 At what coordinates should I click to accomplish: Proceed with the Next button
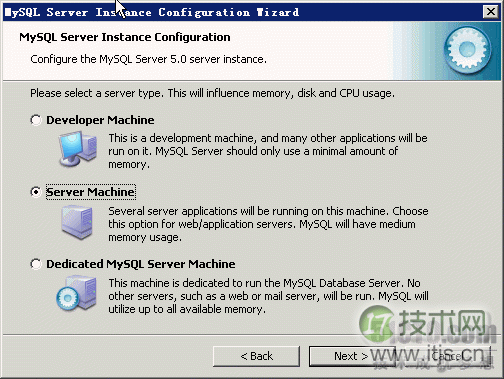351,356
